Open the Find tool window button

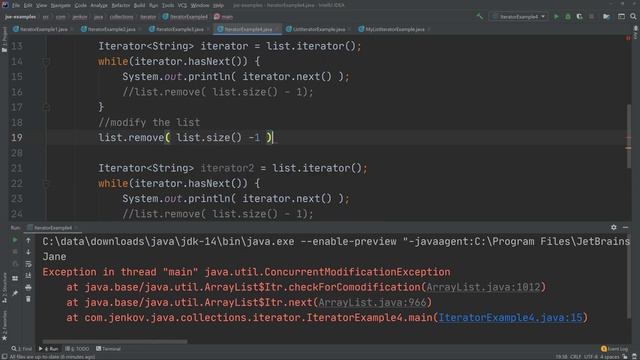[x=21, y=349]
